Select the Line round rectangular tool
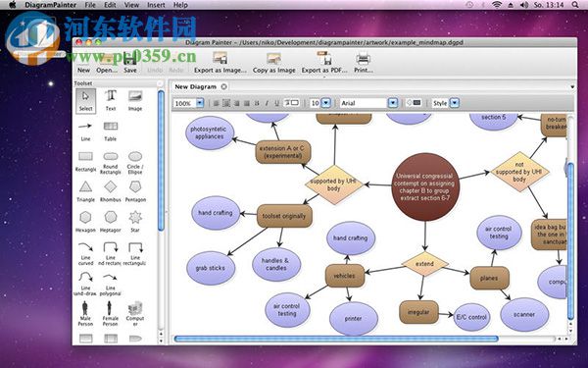 pos(110,253)
